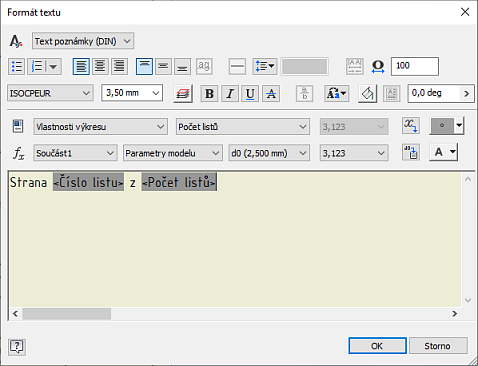Click the vertical scrollbar up arrow

(x=468, y=179)
